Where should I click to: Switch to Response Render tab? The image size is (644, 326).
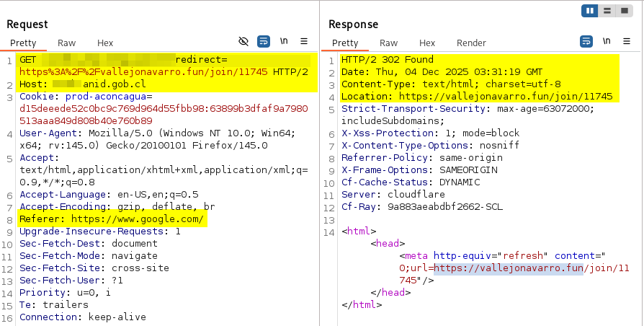click(x=471, y=43)
